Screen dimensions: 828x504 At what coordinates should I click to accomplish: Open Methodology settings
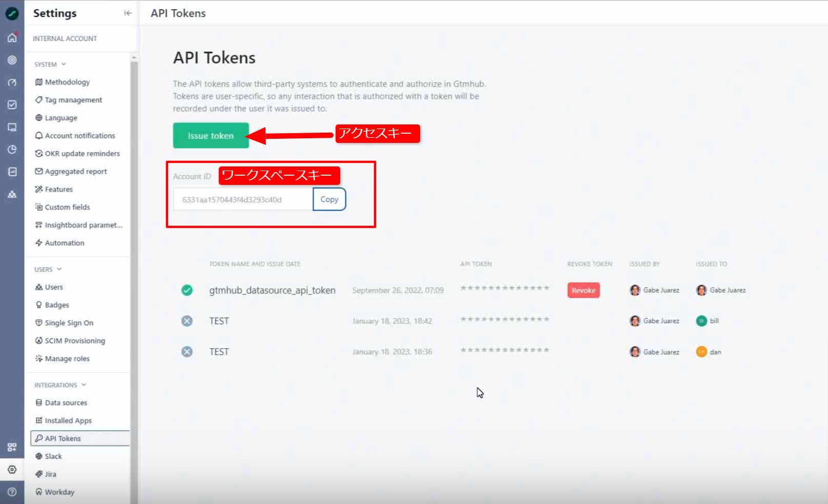tap(63, 82)
